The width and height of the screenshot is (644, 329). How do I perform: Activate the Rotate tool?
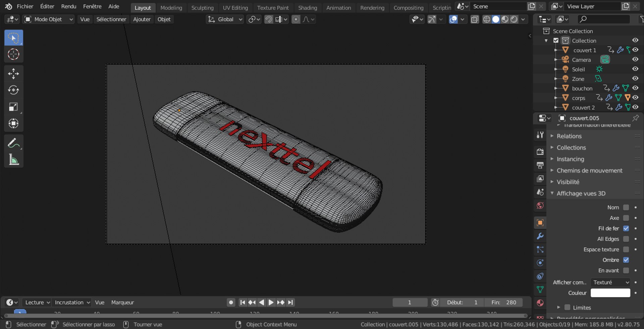tap(13, 90)
